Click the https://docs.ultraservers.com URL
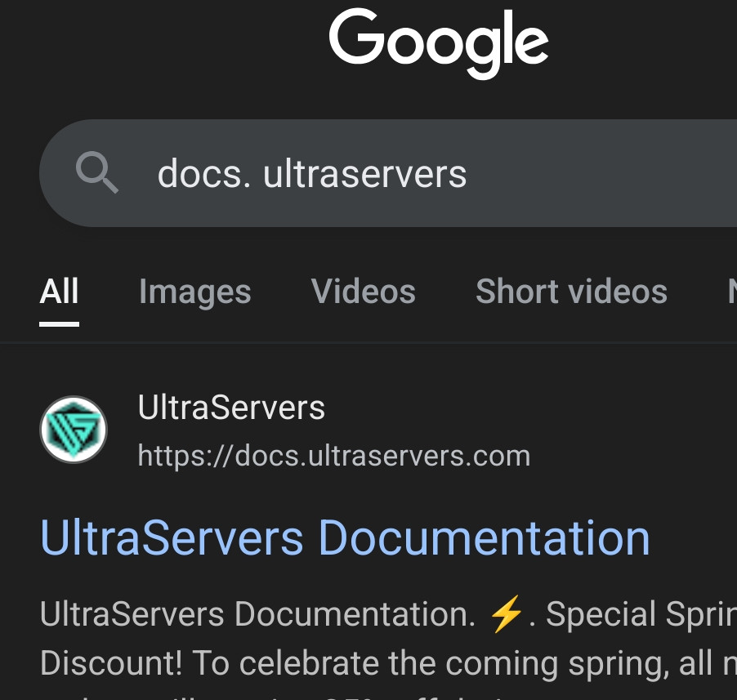Screen dimensions: 737x700 [334, 456]
